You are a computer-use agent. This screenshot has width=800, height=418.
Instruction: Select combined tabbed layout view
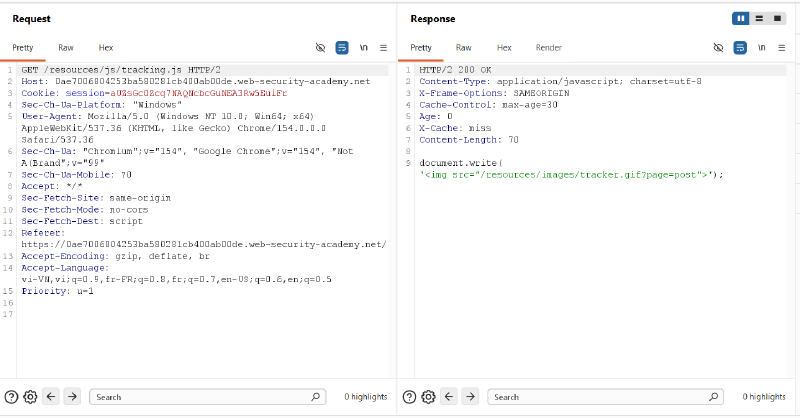[777, 18]
